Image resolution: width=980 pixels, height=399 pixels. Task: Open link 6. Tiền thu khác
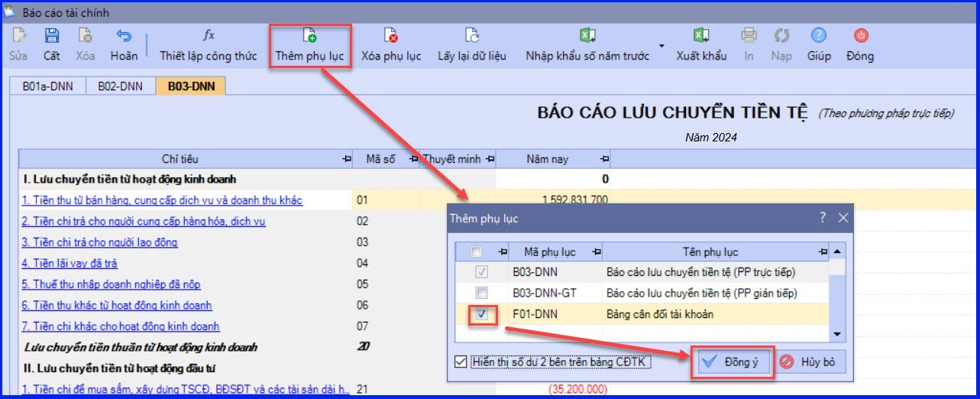point(117,305)
